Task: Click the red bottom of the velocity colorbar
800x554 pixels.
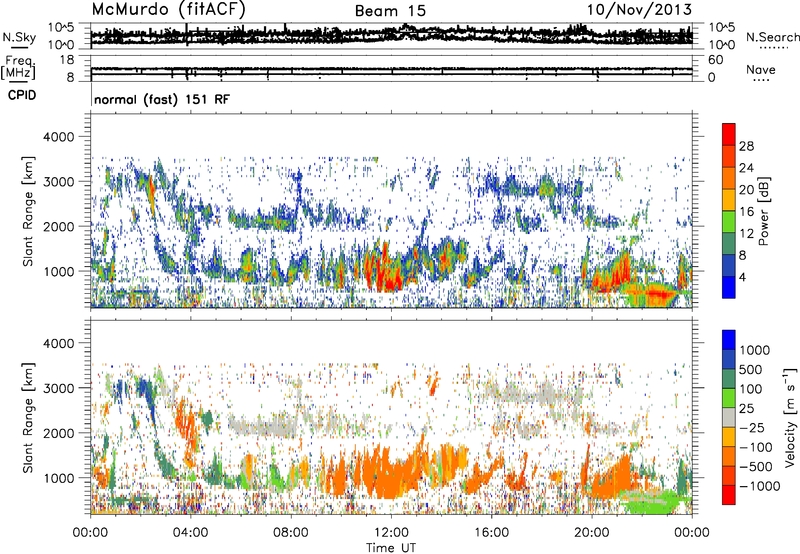Action: (729, 495)
